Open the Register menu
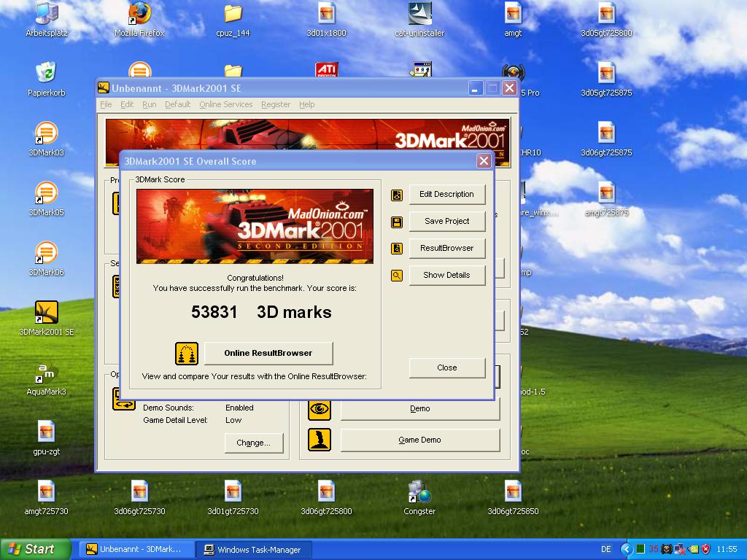 tap(275, 104)
